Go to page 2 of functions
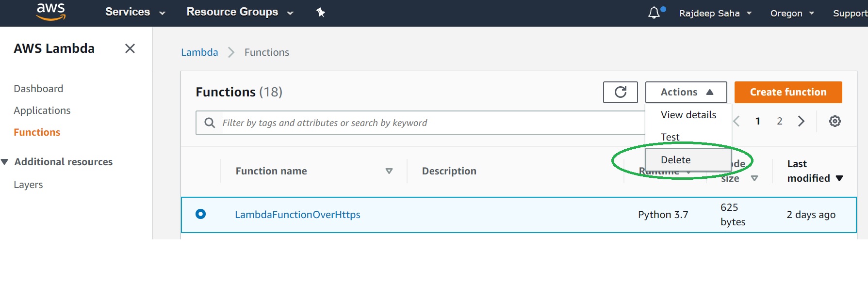This screenshot has height=282, width=868. tap(779, 121)
